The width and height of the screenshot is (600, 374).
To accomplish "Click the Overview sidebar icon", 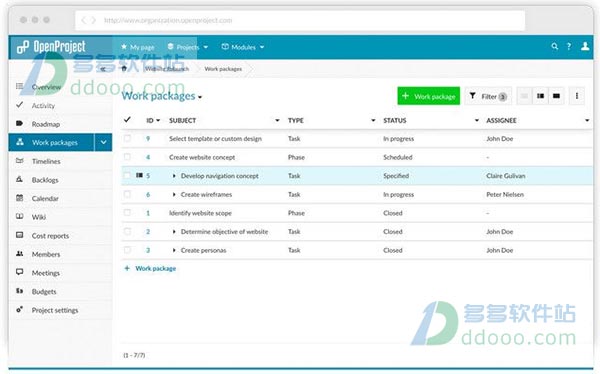I will click(20, 87).
